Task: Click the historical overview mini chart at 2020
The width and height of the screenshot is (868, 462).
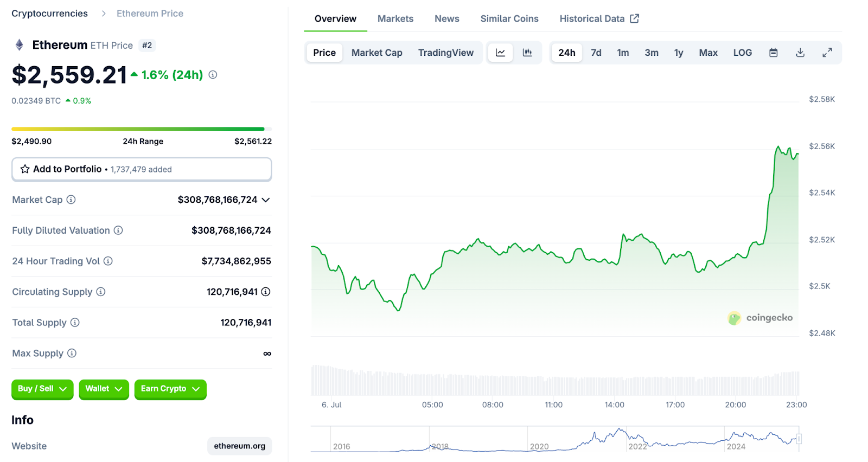Action: (x=539, y=446)
